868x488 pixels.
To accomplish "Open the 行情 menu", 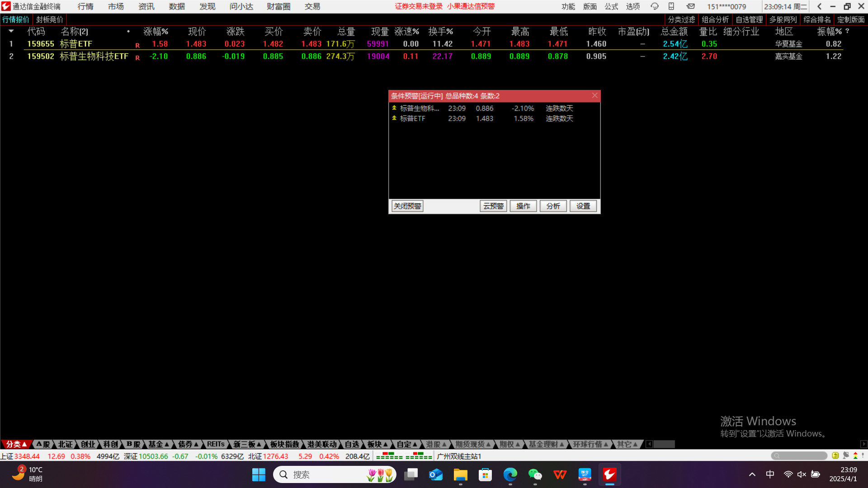I will [x=85, y=6].
